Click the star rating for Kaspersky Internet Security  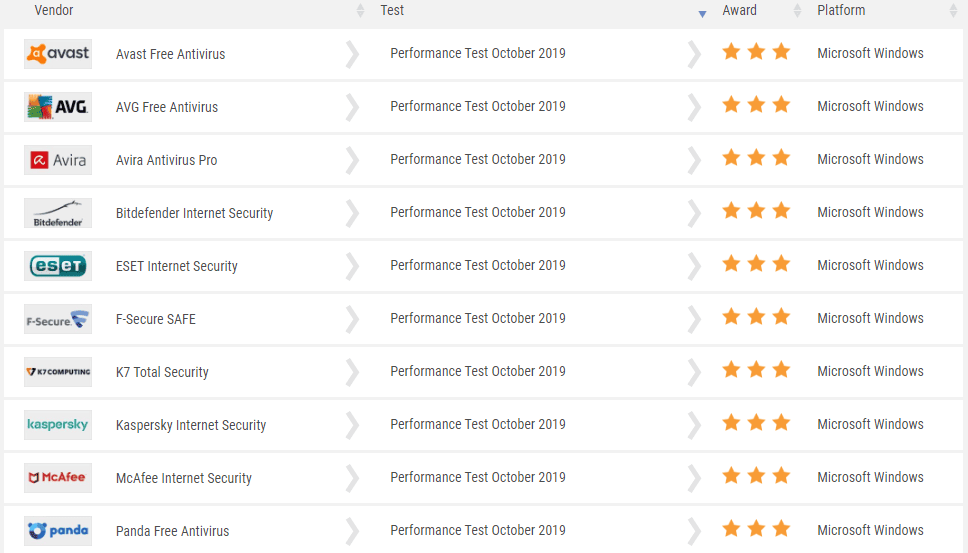(x=756, y=423)
